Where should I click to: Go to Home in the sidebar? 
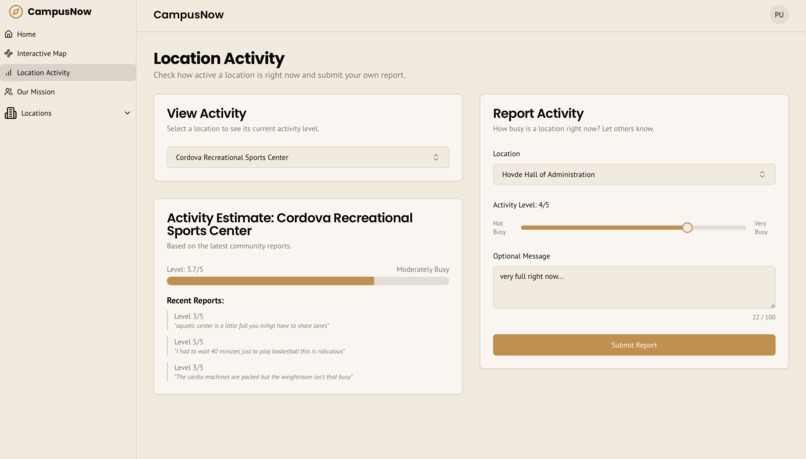[x=68, y=34]
